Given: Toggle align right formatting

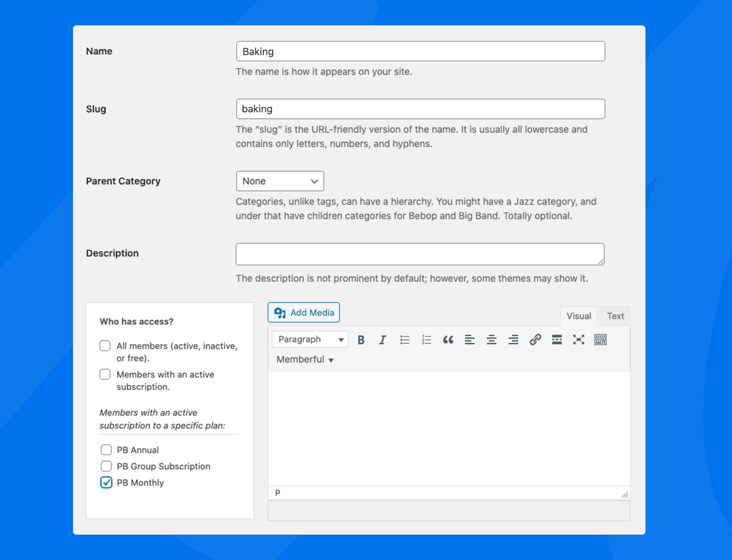Looking at the screenshot, I should 513,339.
